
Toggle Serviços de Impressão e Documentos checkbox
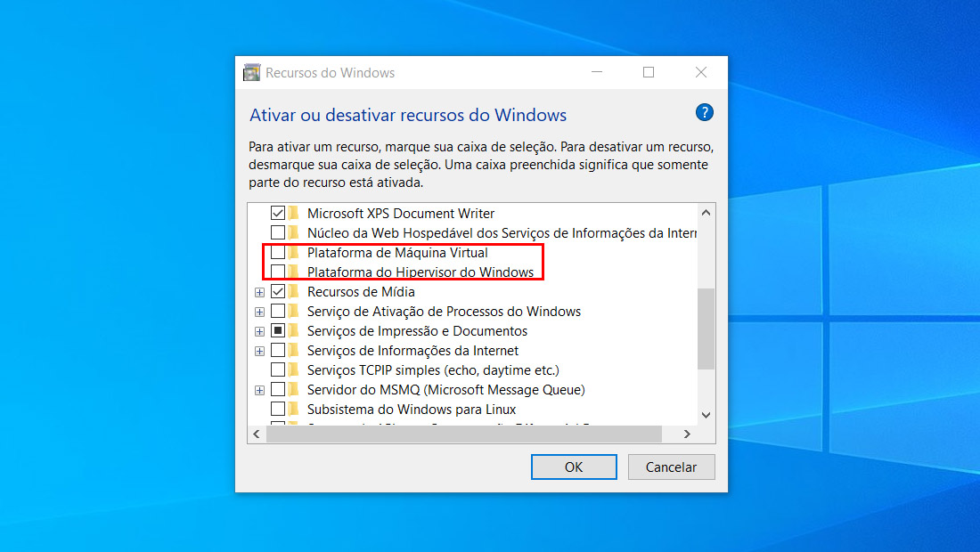pyautogui.click(x=278, y=330)
